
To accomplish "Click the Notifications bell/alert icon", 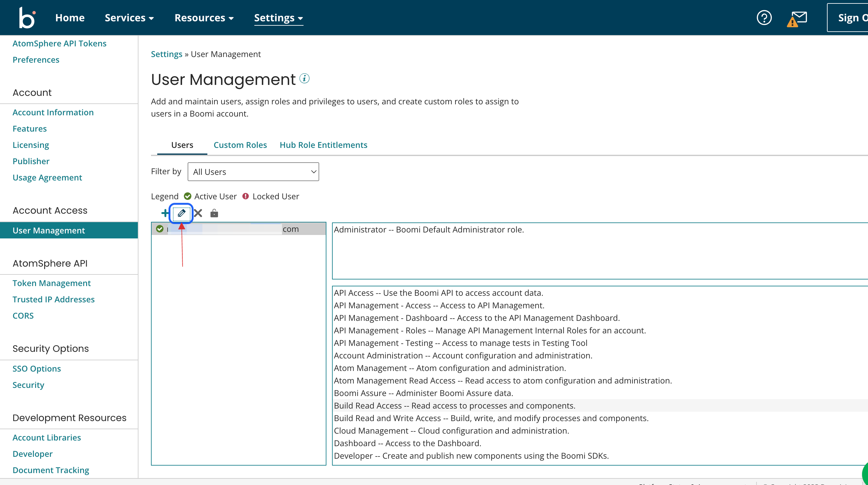I will [797, 18].
